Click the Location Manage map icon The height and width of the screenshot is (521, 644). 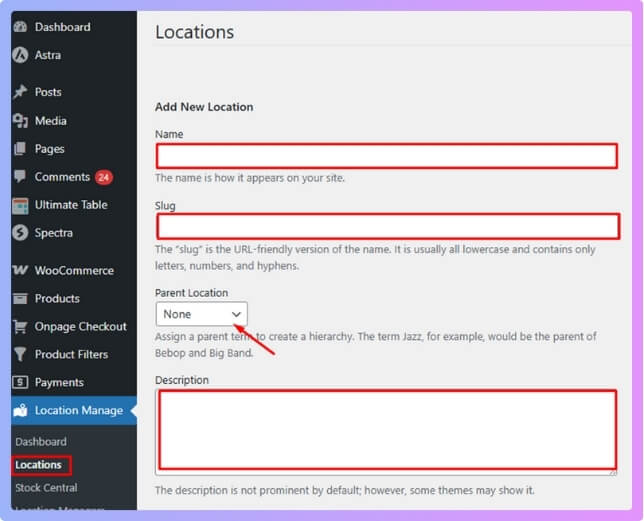tap(20, 410)
